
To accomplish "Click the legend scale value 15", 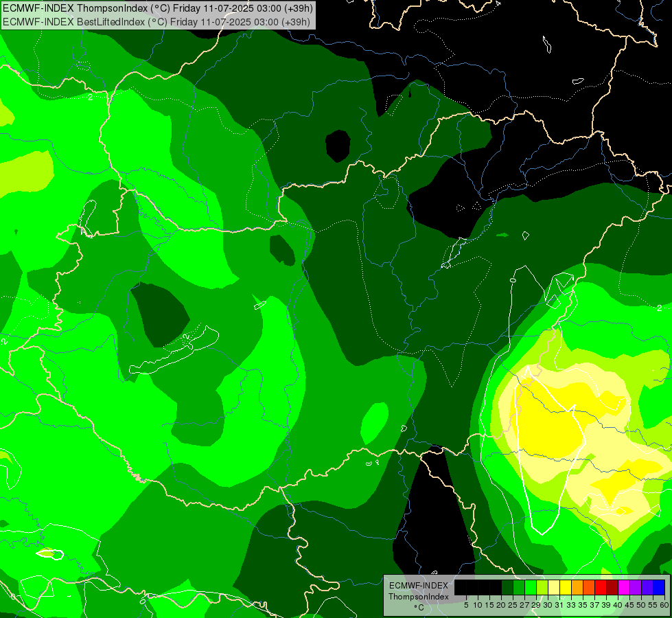I will (489, 605).
